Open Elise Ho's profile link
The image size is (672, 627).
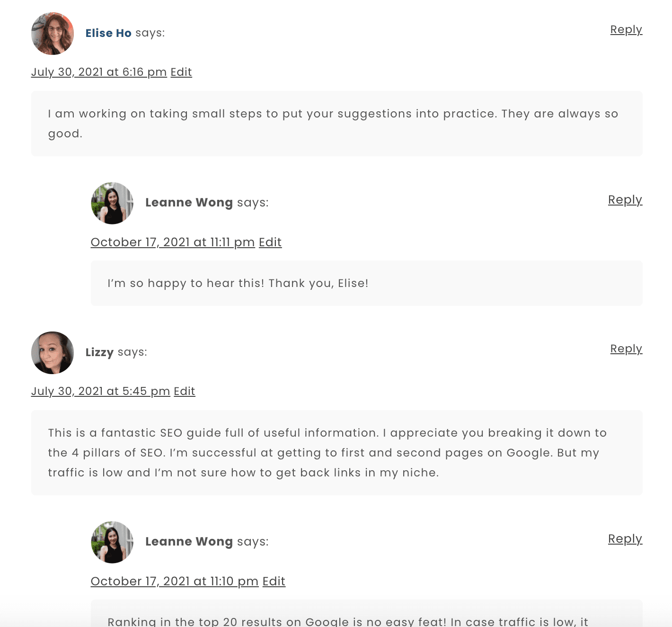108,33
